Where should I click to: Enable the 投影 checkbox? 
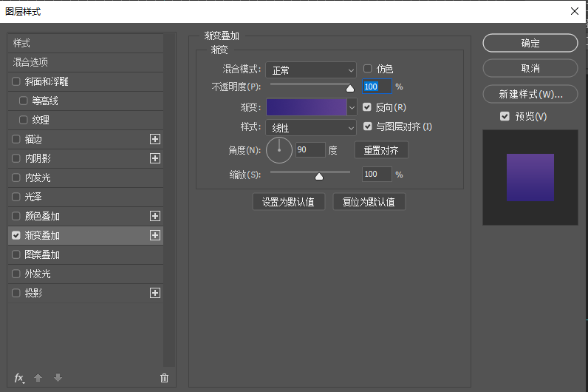(16, 293)
